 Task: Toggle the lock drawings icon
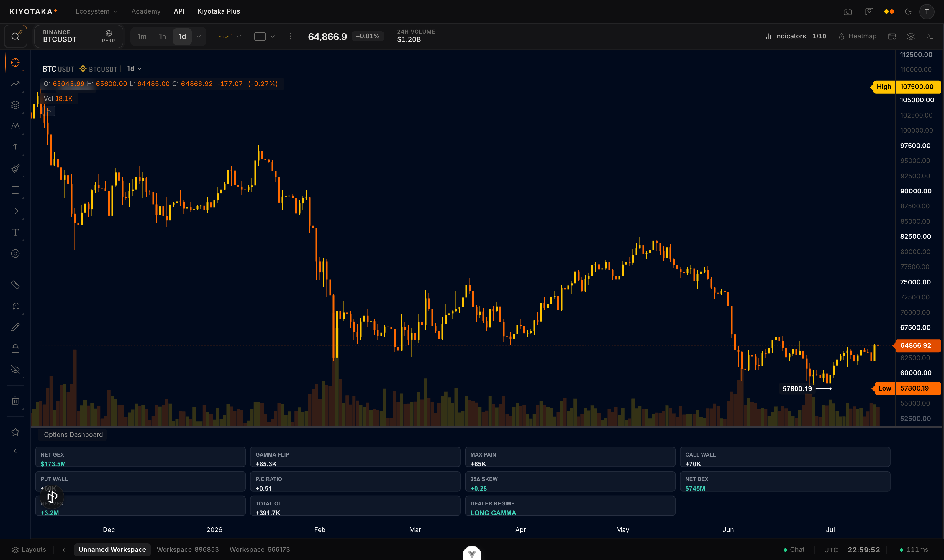[x=15, y=348]
